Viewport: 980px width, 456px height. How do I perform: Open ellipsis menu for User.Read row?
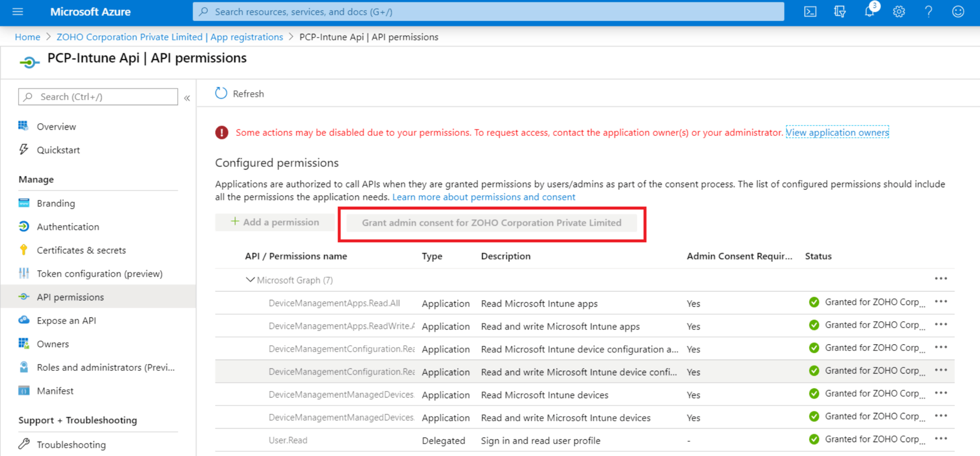(x=941, y=439)
